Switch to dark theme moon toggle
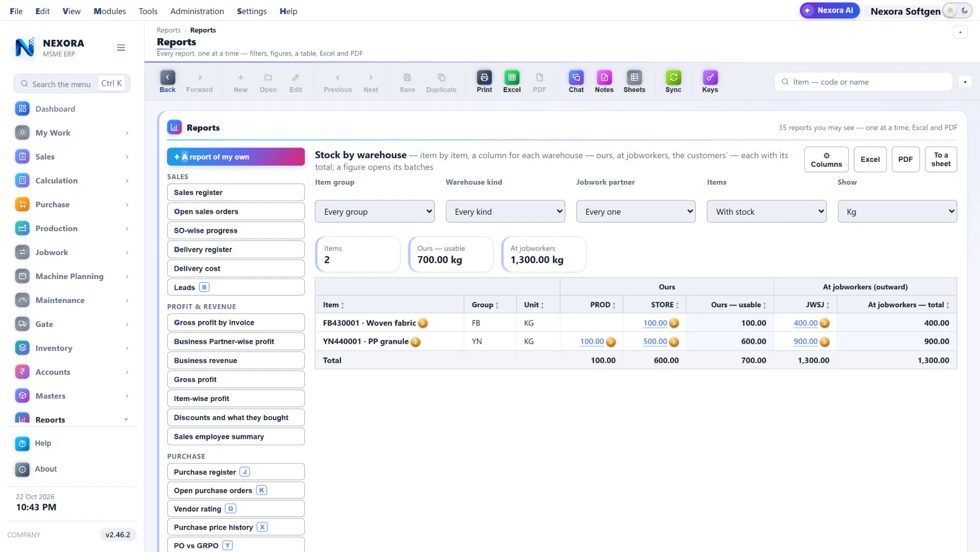 [x=965, y=10]
